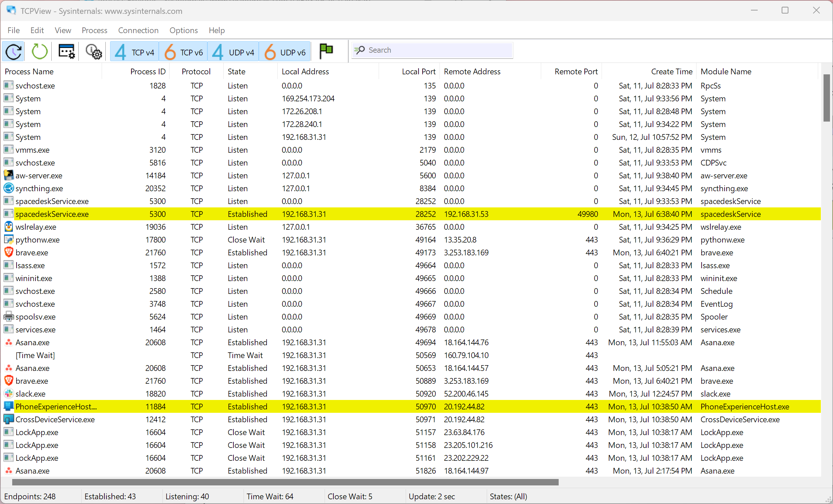Select the [Time Wait] row
Screen dimensions: 833x504
click(x=412, y=355)
